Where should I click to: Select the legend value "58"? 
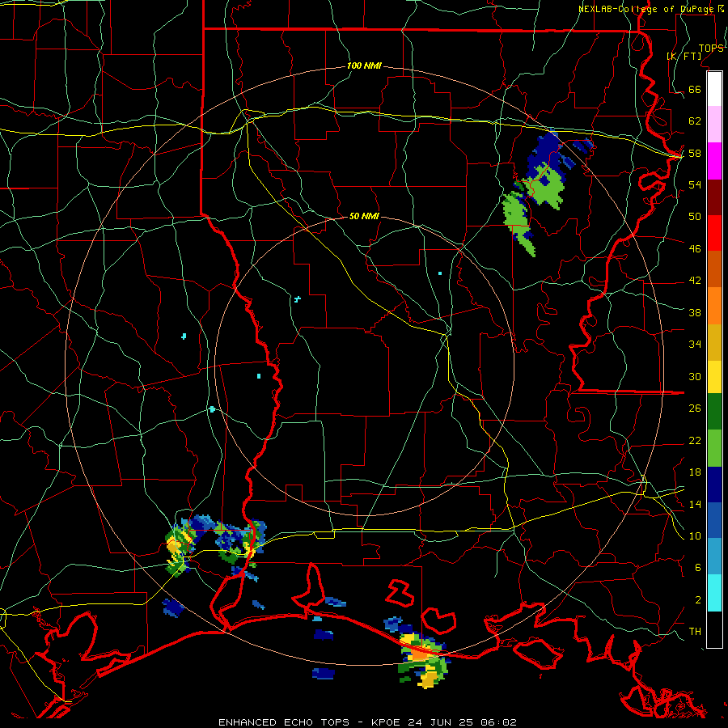click(695, 153)
